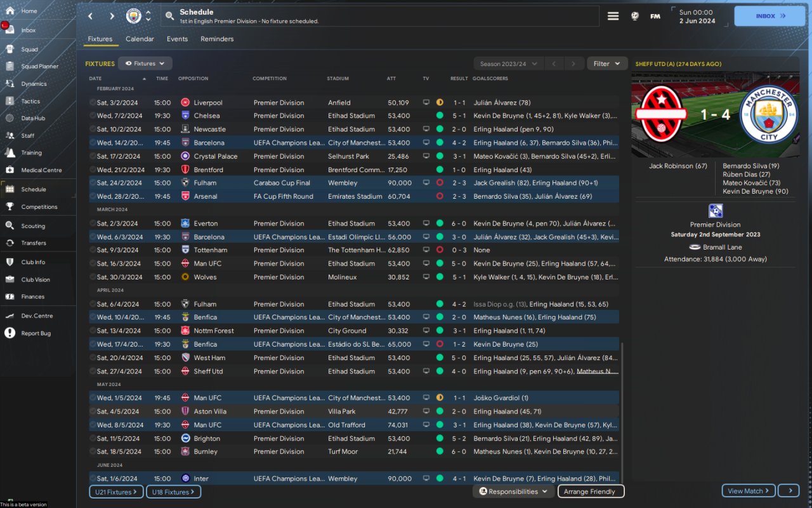Click the View Match button
This screenshot has height=508, width=812.
749,491
